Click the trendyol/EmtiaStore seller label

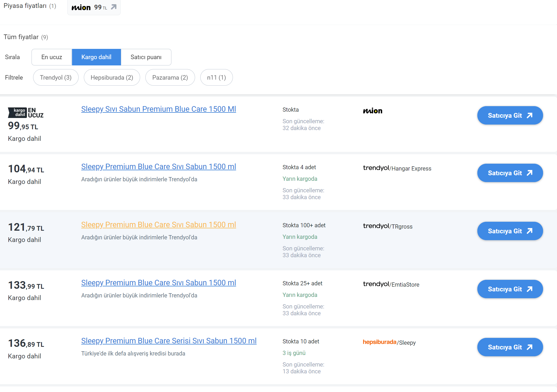pos(391,284)
